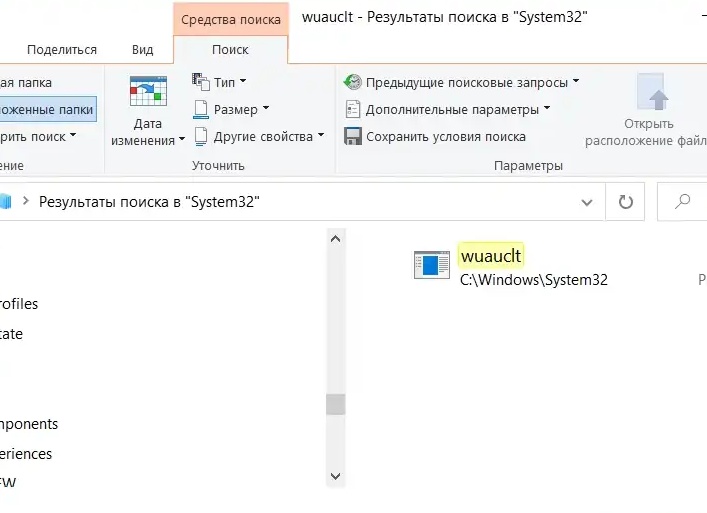707x513 pixels.
Task: Toggle the subfolders search option
Action: pyautogui.click(x=47, y=109)
